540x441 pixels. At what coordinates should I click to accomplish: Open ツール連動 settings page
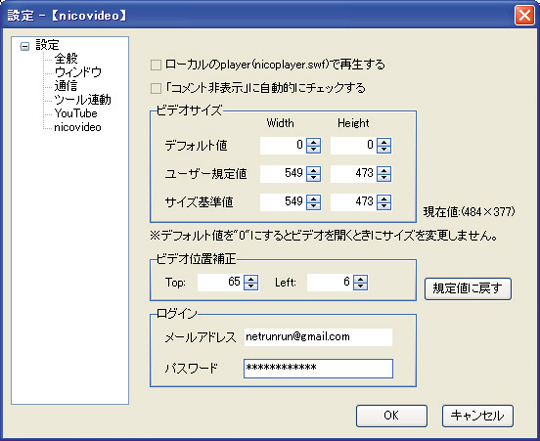coord(83,100)
